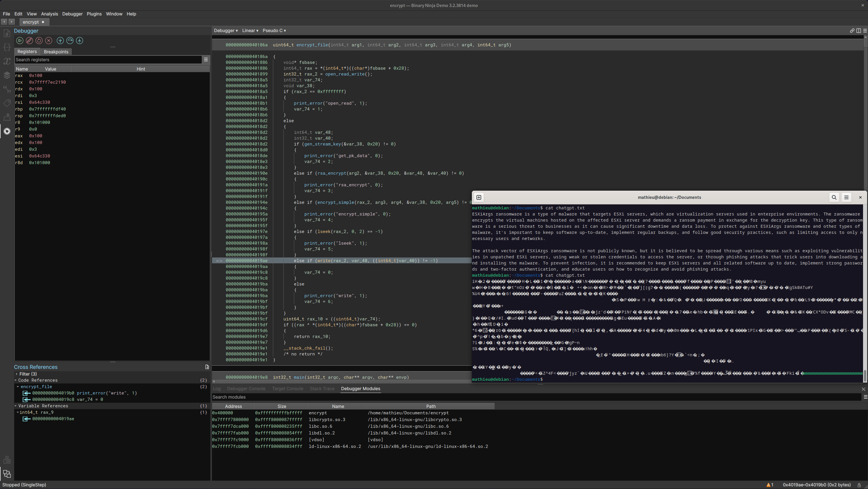868x489 pixels.
Task: Click the Step Return icon
Action: pos(80,41)
